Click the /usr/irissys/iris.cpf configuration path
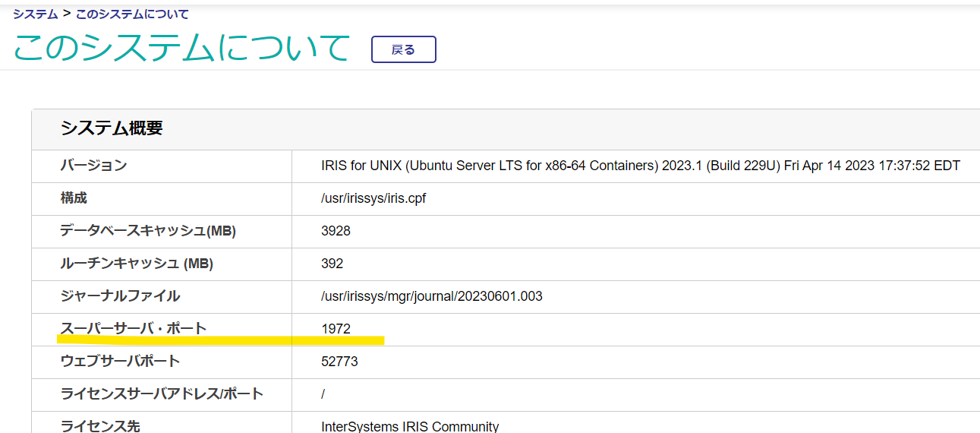The height and width of the screenshot is (433, 980). [374, 198]
